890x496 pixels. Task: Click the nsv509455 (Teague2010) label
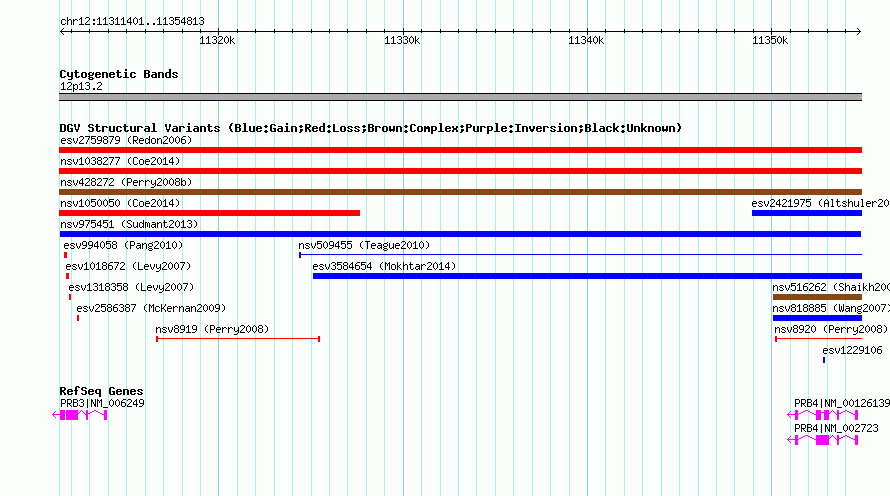[x=364, y=245]
